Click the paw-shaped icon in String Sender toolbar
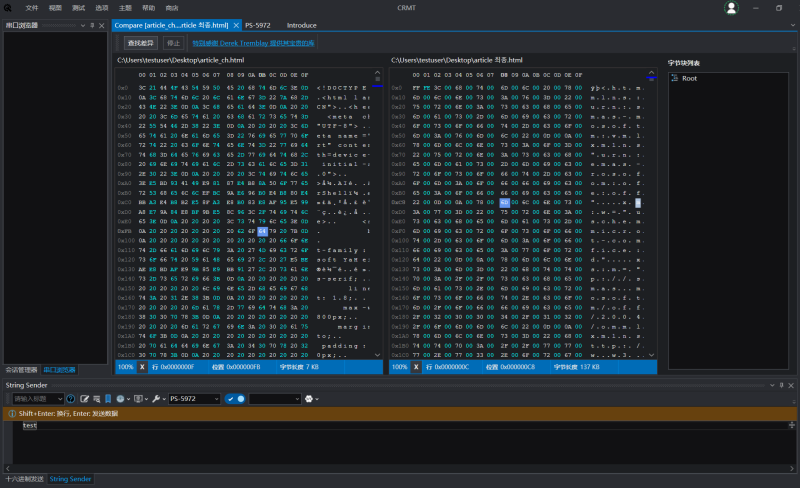Viewport: 800px width, 488px height. click(309, 399)
